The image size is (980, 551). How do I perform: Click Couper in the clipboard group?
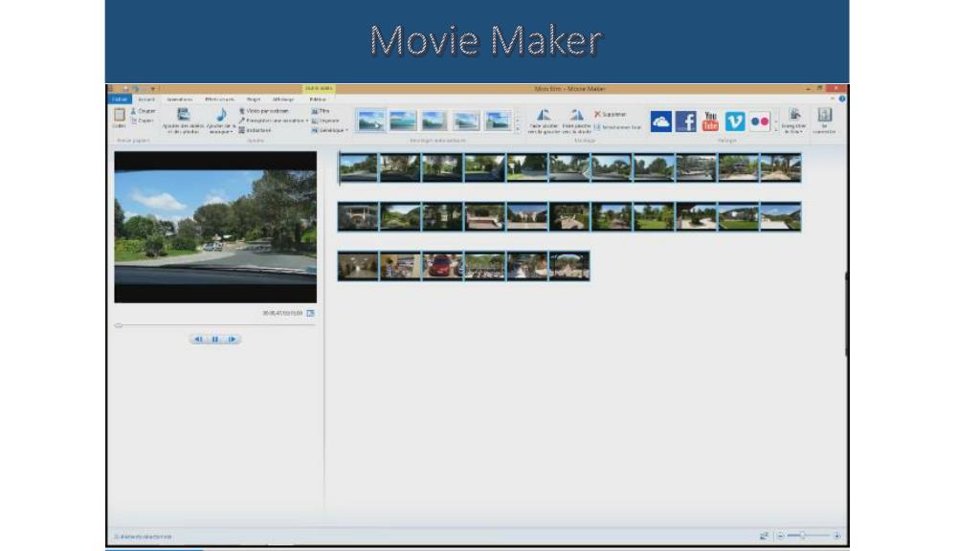(144, 111)
